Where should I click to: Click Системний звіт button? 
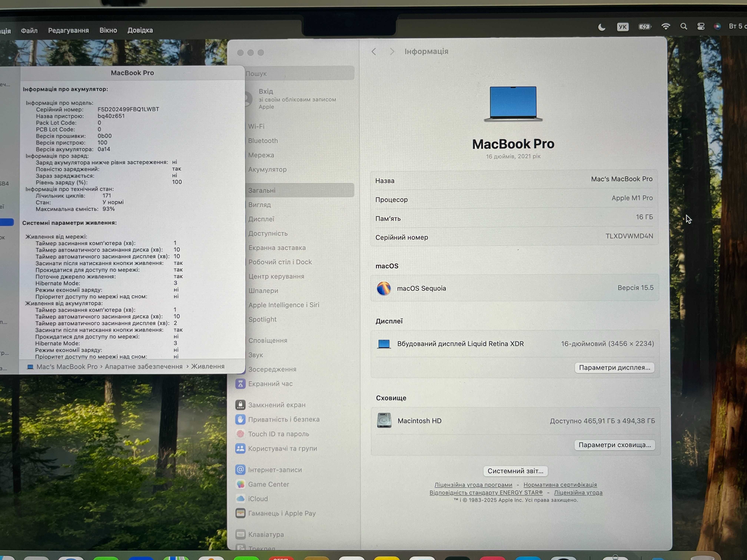515,471
